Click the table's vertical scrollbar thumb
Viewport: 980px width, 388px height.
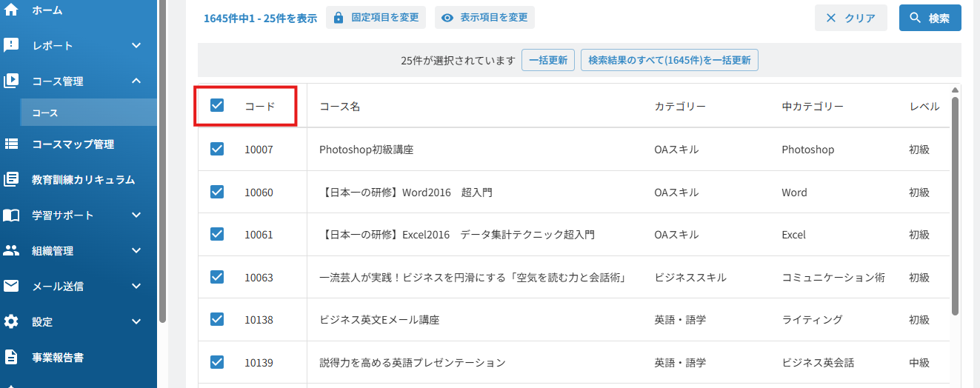point(956,205)
